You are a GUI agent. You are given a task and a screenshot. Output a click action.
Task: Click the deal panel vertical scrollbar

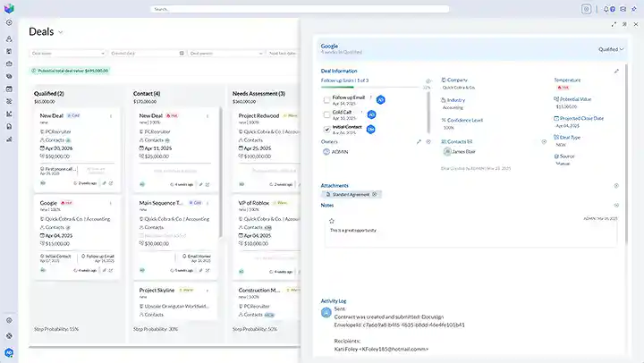click(626, 153)
